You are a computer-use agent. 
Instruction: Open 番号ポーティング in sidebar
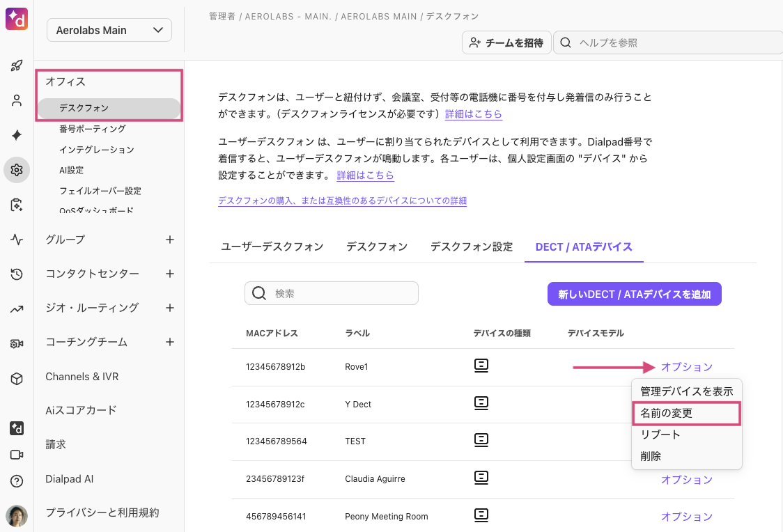click(93, 129)
